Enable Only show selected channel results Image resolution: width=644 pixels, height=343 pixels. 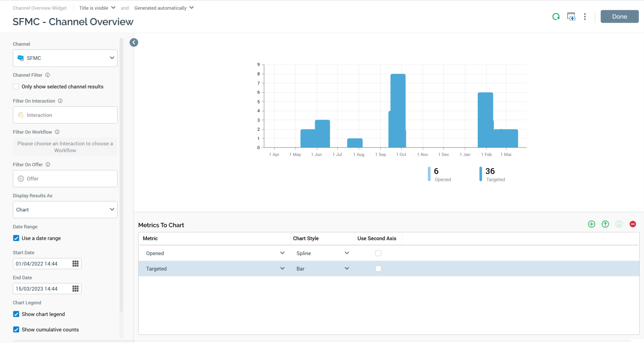pyautogui.click(x=16, y=87)
